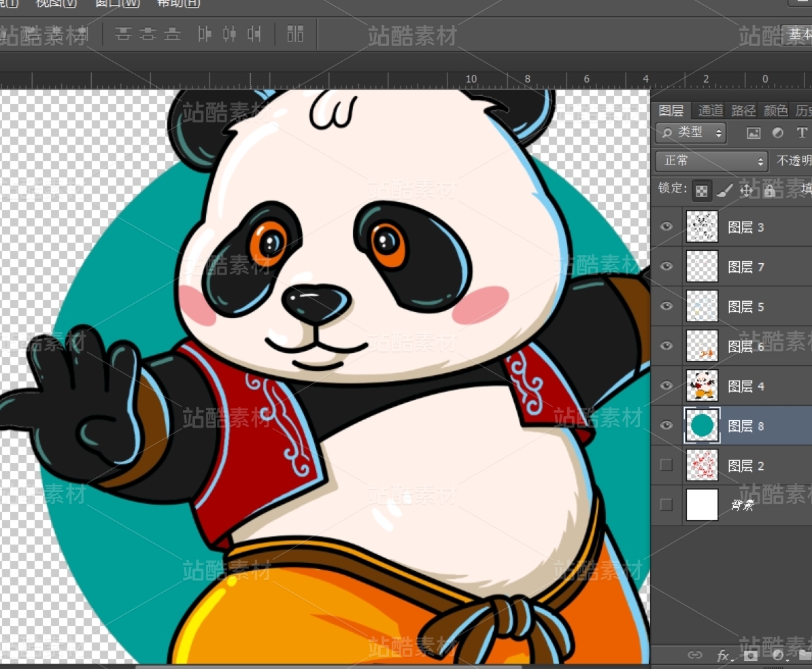Show the 背景 layer using its visibility box
Image resolution: width=812 pixels, height=669 pixels.
[x=666, y=504]
